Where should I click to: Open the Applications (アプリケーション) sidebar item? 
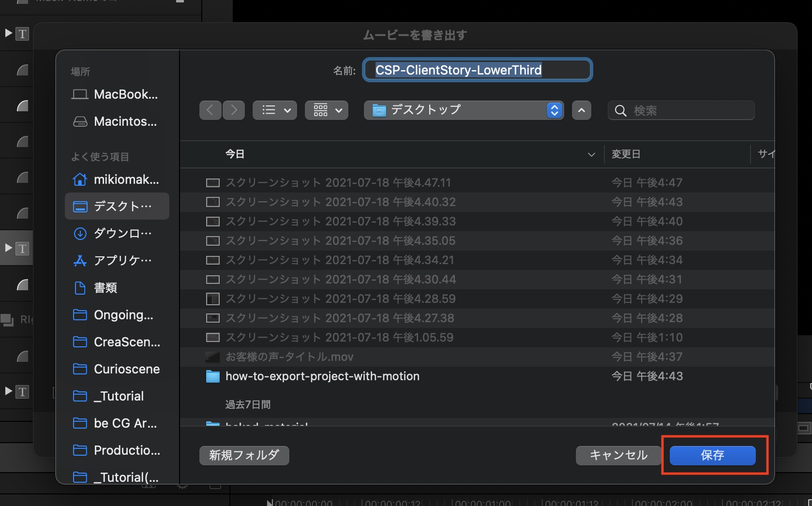tap(117, 261)
